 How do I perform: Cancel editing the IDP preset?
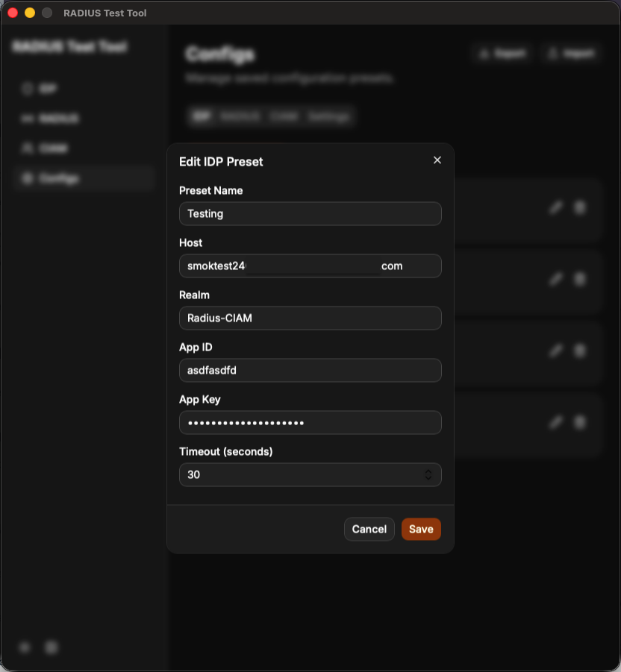369,529
